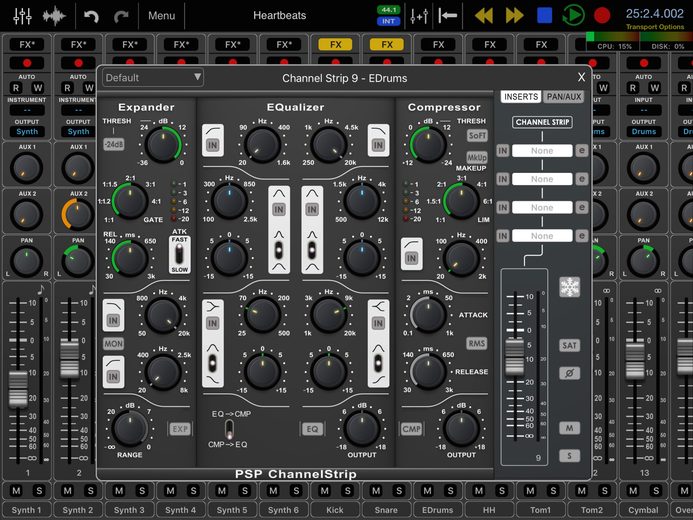Edit the fourth insert slot with e button
Image resolution: width=693 pixels, height=520 pixels.
click(582, 236)
